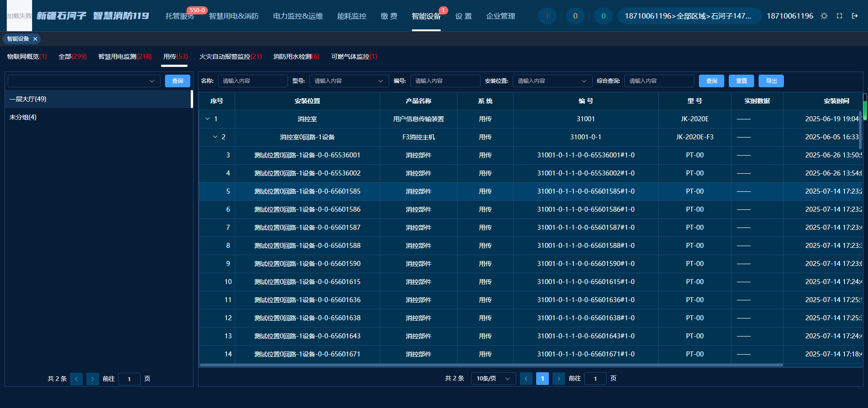
Task: Click the 综合查询 input field
Action: click(x=659, y=81)
